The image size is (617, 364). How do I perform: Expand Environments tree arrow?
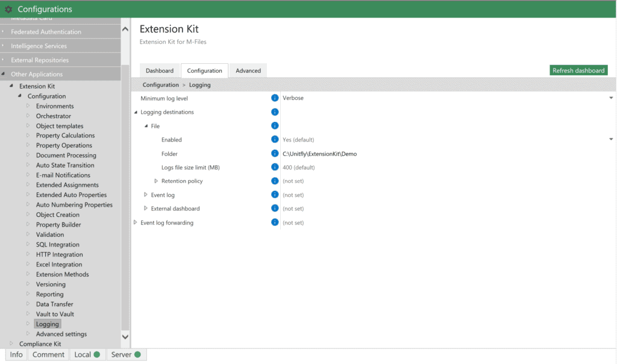(x=28, y=105)
